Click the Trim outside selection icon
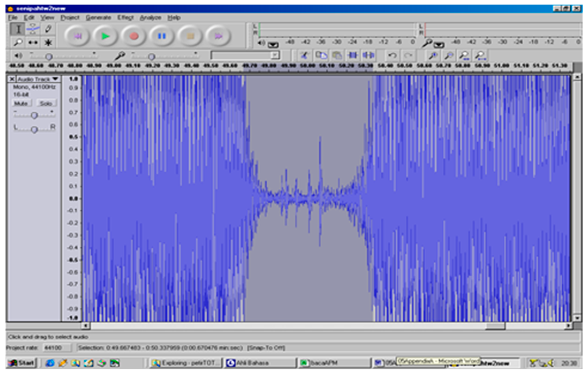 click(353, 55)
